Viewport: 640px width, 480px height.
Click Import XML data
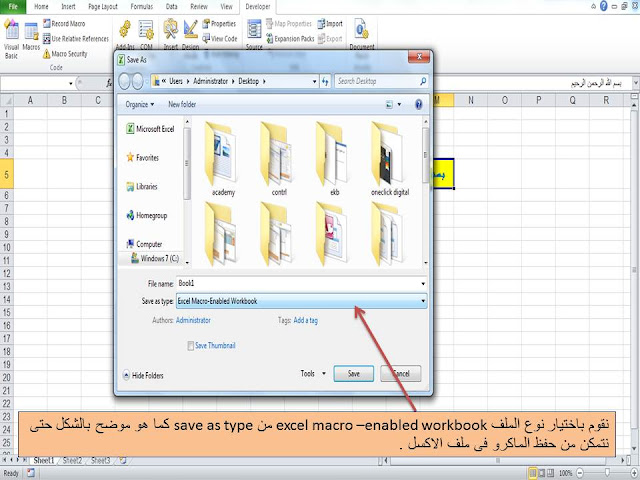coord(330,24)
